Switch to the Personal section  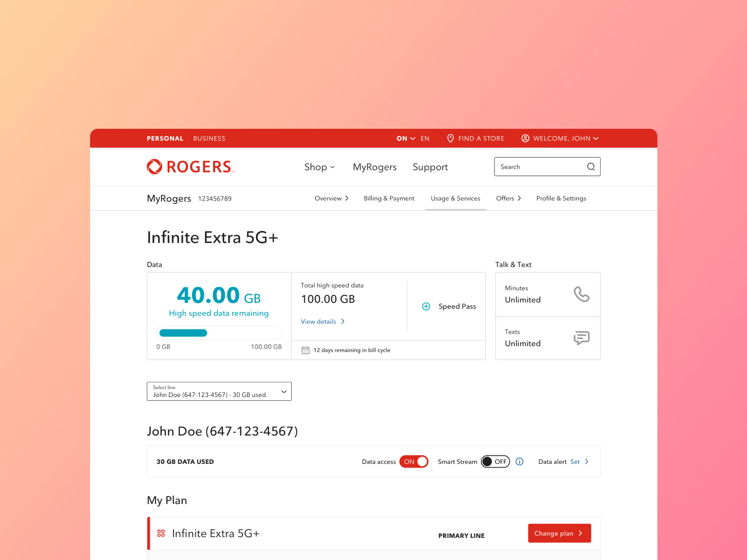165,139
